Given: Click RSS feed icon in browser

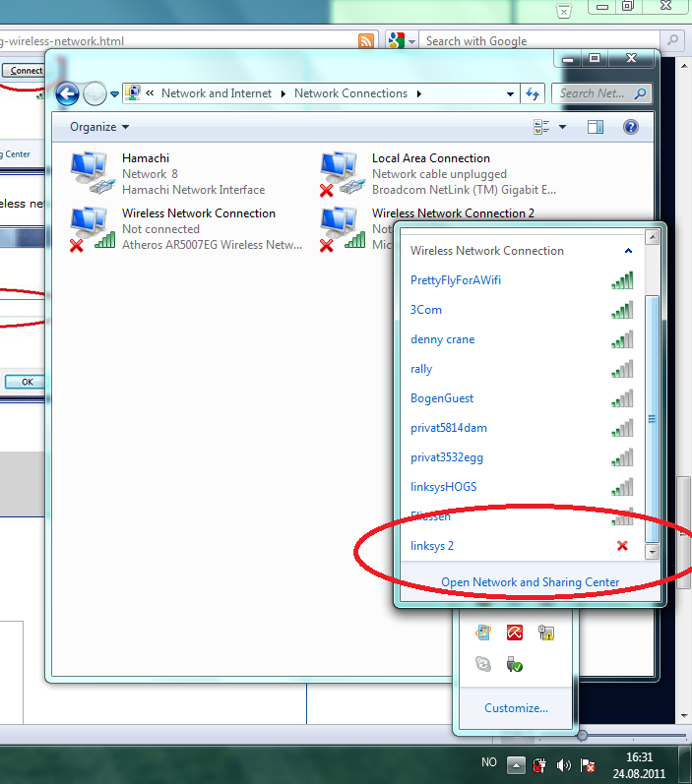Looking at the screenshot, I should tap(366, 41).
